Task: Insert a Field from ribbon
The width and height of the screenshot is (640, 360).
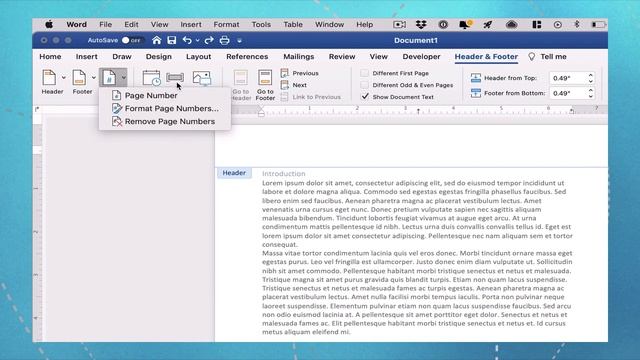Action: [x=175, y=77]
